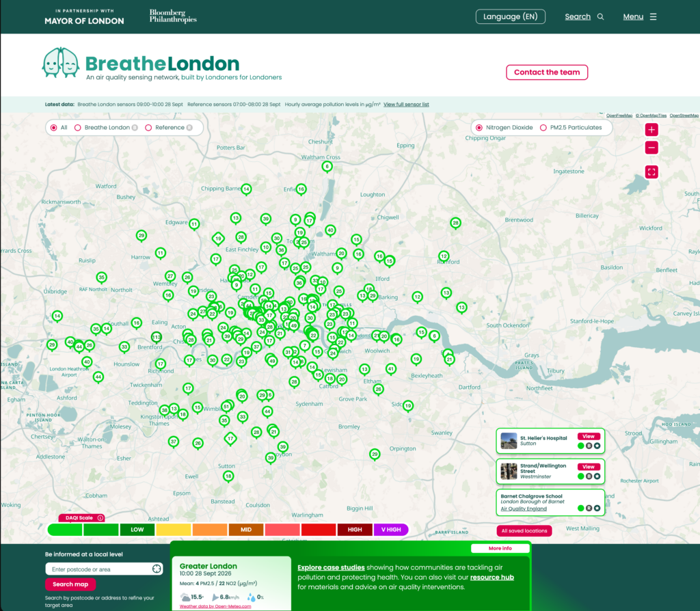Click star icon on St. Helier's Hospital card
Viewport: 700px width, 611px height.
coord(597,446)
